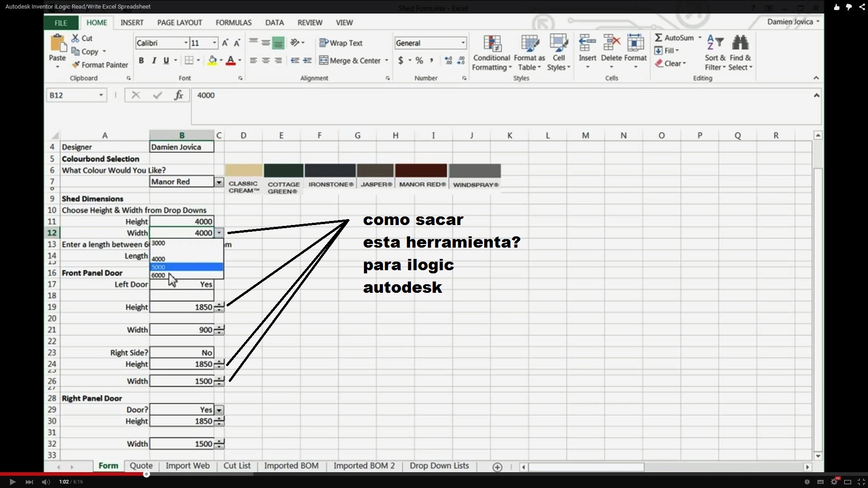
Task: Click the AutoSum sigma icon
Action: pos(659,38)
